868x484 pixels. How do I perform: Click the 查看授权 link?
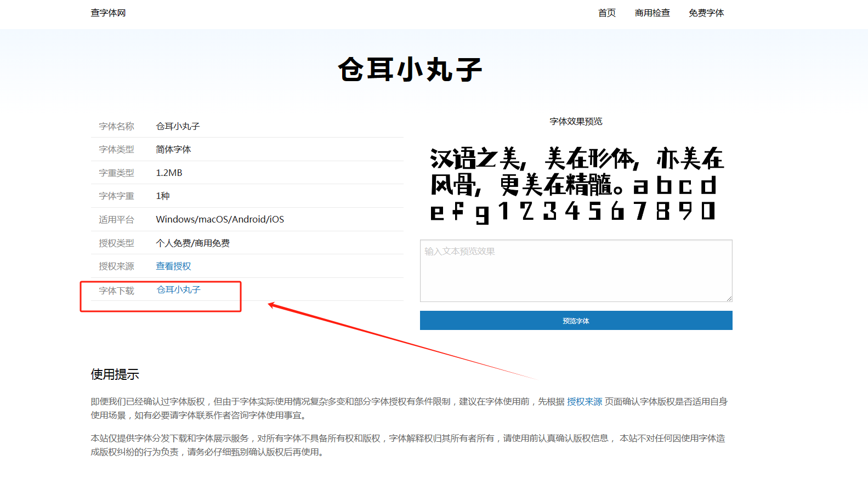pyautogui.click(x=173, y=266)
